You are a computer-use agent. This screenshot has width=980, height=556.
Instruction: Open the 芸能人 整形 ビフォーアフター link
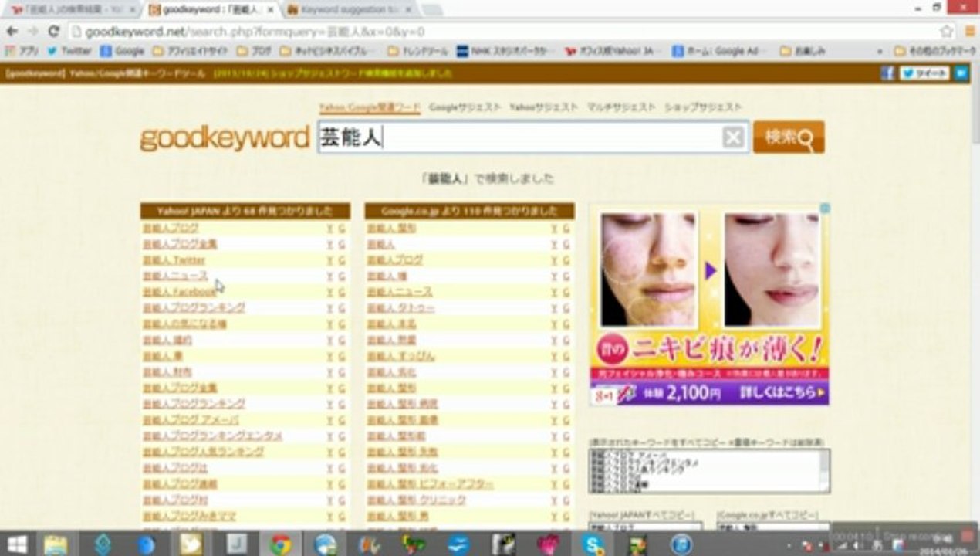(x=430, y=484)
